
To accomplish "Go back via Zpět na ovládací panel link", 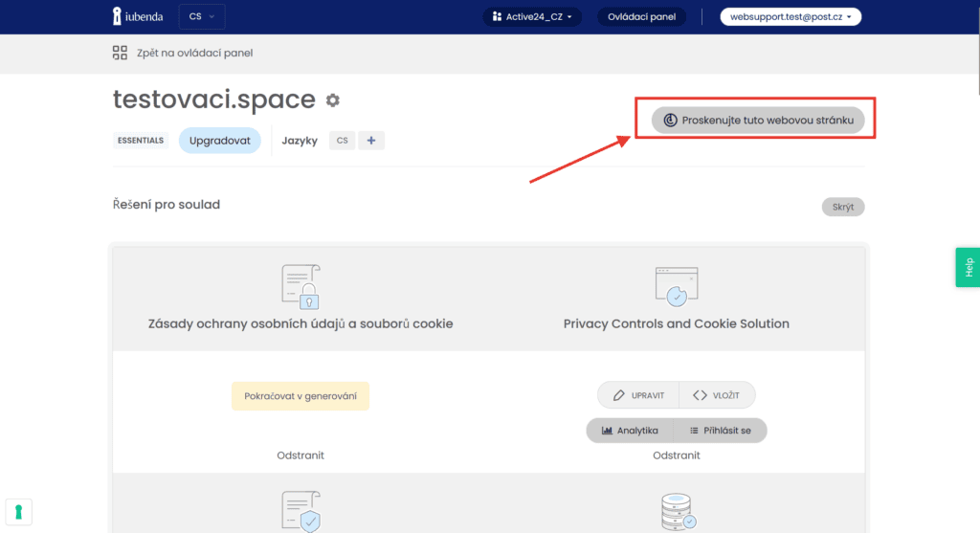I will click(x=194, y=54).
